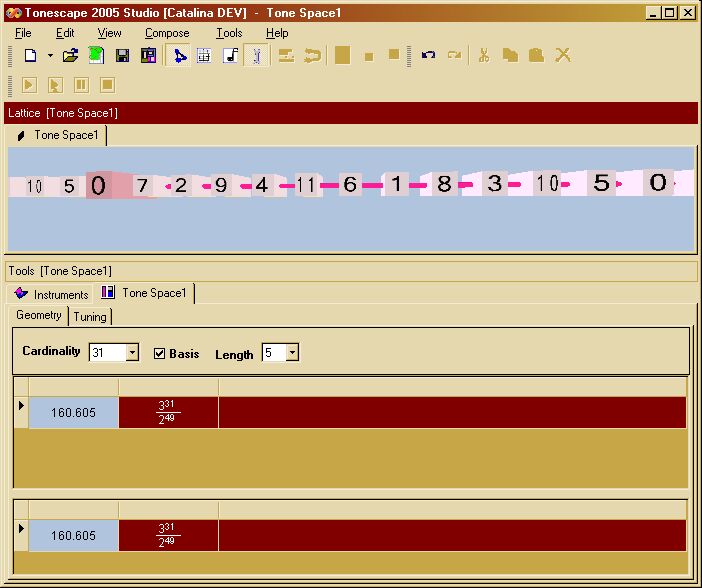
Task: Click the ratio cell in upper grid
Action: [x=169, y=412]
